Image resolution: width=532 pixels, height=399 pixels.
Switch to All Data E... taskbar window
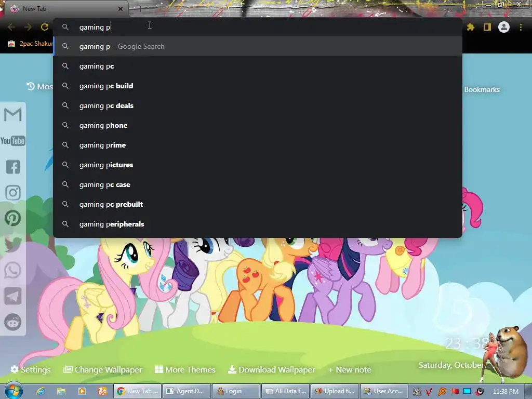pyautogui.click(x=286, y=391)
